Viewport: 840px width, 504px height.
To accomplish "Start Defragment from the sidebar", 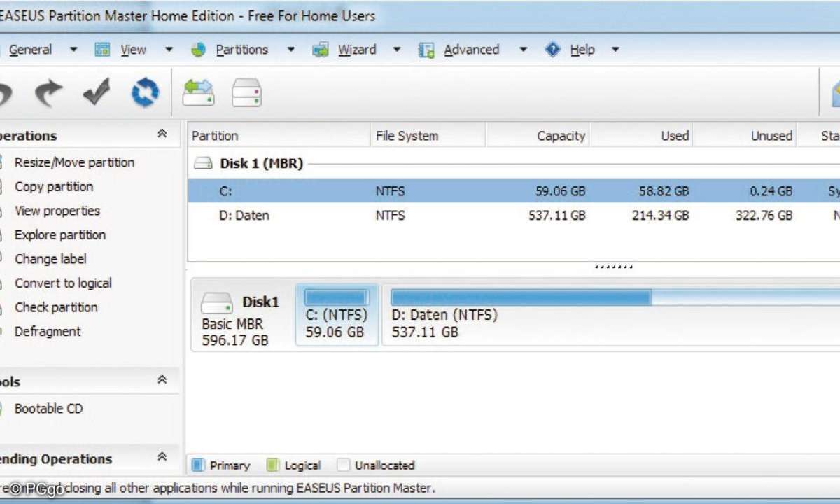I will coord(48,332).
